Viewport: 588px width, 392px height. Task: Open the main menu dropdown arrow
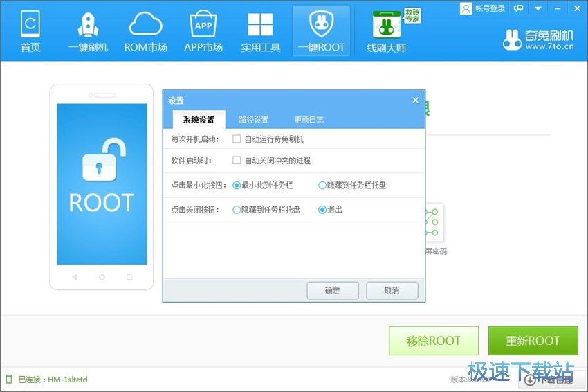tap(538, 8)
